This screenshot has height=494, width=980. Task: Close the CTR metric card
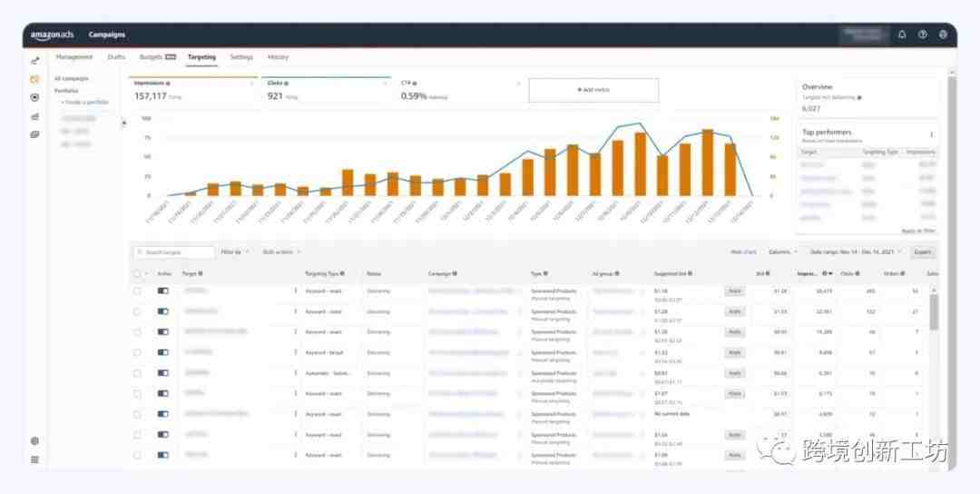pos(519,84)
